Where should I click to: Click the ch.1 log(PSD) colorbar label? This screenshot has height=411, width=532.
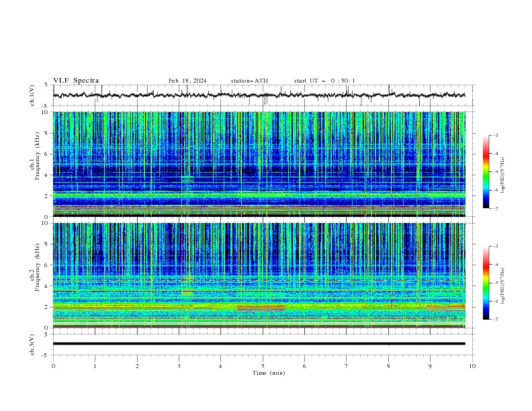pyautogui.click(x=503, y=175)
